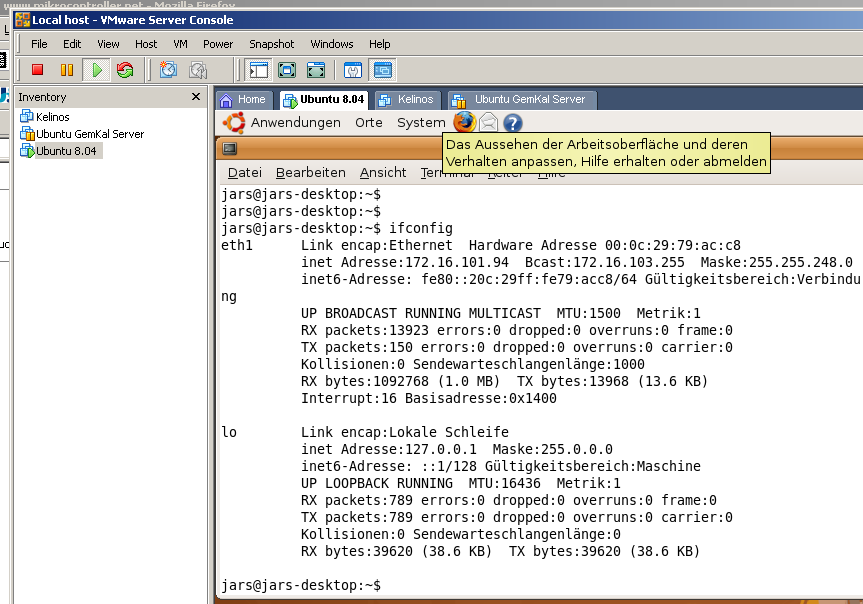This screenshot has width=863, height=604.
Task: Click the green Power On play button
Action: pyautogui.click(x=97, y=70)
